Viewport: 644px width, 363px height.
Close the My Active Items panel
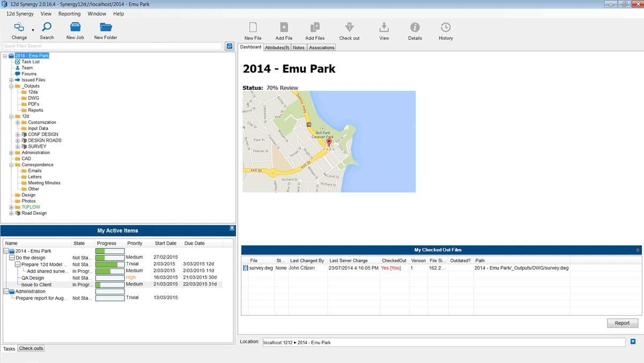pyautogui.click(x=232, y=228)
